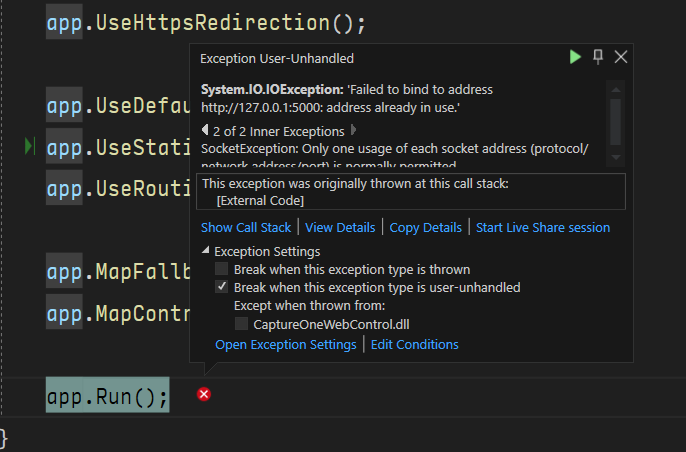Select the [External Code] call stack entry
The image size is (686, 452).
pyautogui.click(x=260, y=201)
